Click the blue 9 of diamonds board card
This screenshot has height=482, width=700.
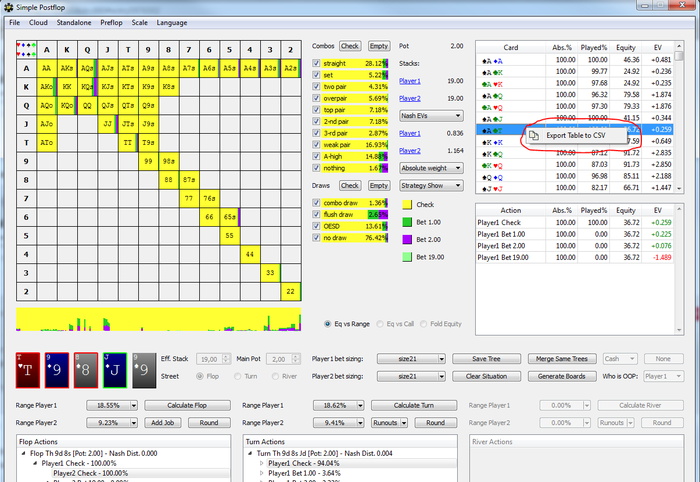coord(57,370)
